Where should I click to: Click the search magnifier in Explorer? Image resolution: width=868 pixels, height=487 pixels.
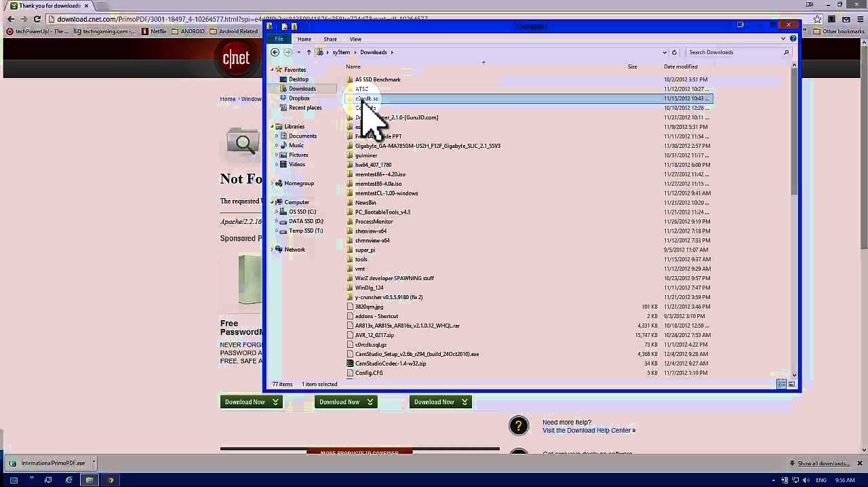787,52
